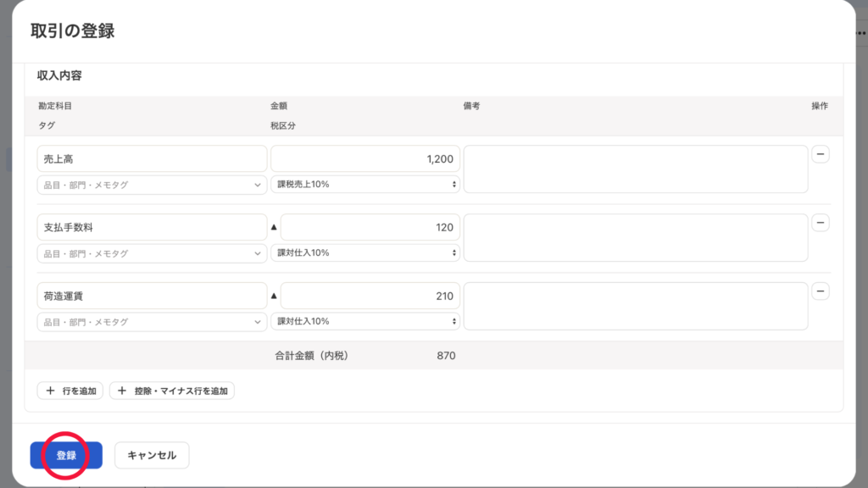Delete the 支払手数料 row using minus icon
Viewport: 868px width, 488px height.
821,223
